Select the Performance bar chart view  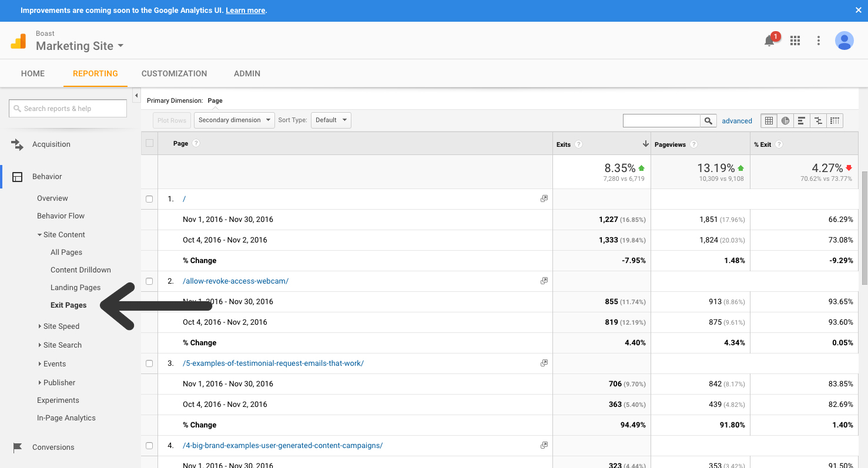(x=801, y=120)
